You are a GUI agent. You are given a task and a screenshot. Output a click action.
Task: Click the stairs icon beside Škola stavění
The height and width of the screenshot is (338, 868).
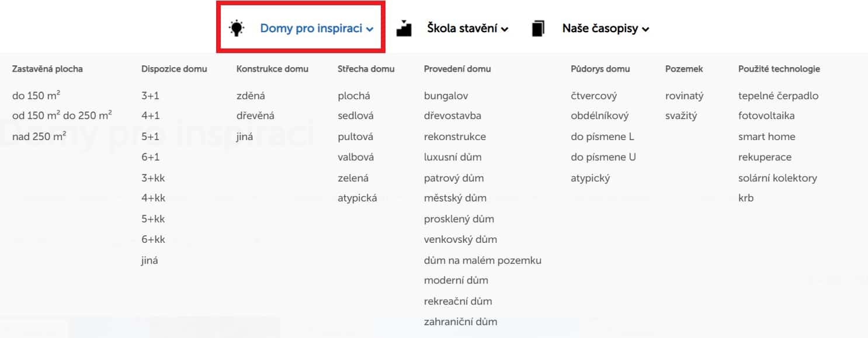coord(404,28)
